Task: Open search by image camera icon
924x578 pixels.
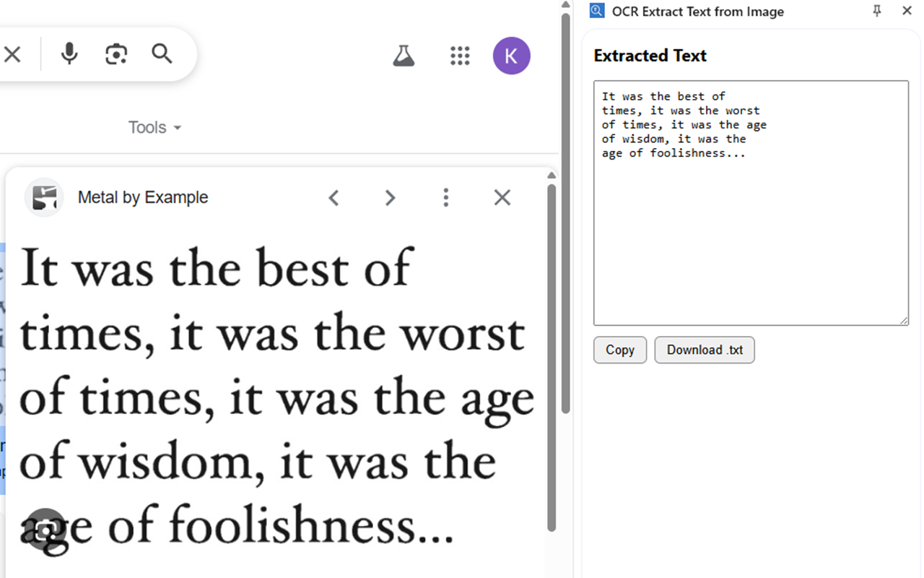Action: 116,54
